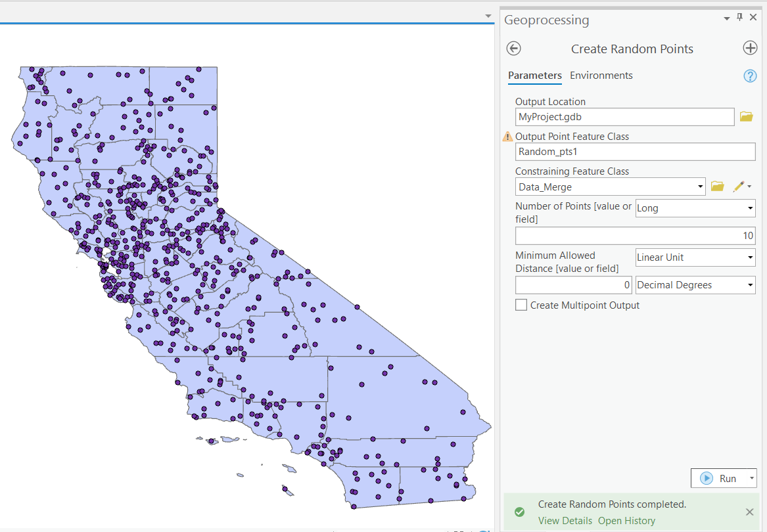Open tool help question mark icon
The height and width of the screenshot is (532, 767).
click(750, 76)
